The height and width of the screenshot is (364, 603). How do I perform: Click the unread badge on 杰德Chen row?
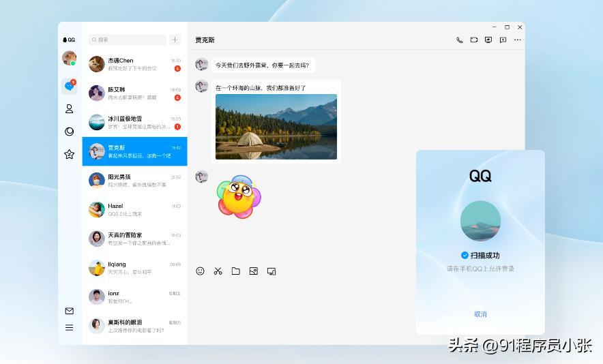click(x=177, y=68)
